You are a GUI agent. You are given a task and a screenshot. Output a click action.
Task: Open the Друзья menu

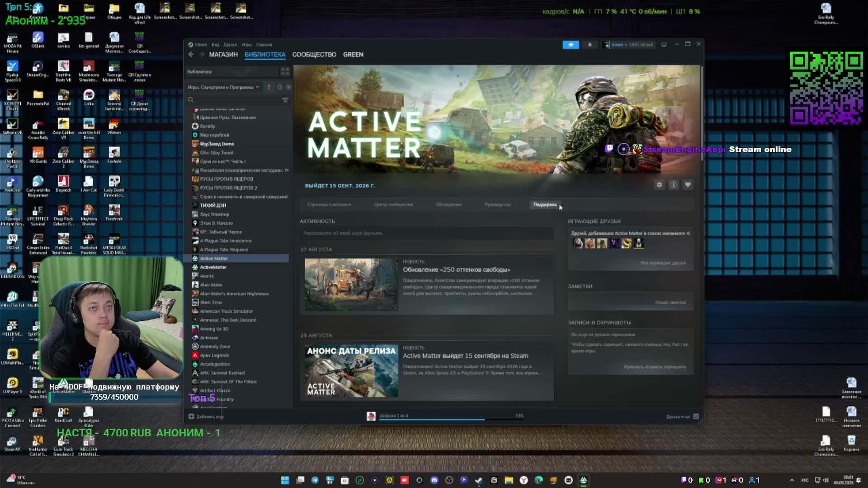(x=230, y=45)
